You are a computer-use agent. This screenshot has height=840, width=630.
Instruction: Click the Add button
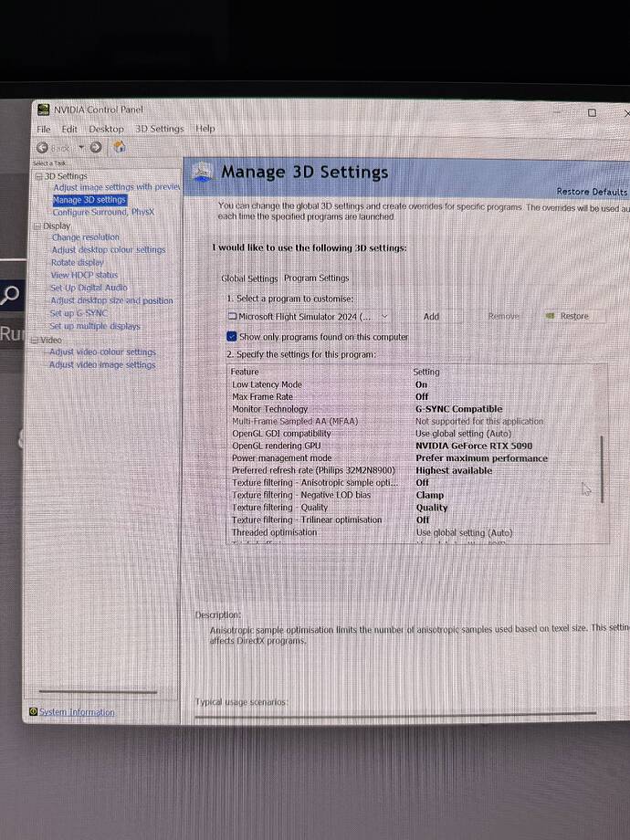[431, 317]
